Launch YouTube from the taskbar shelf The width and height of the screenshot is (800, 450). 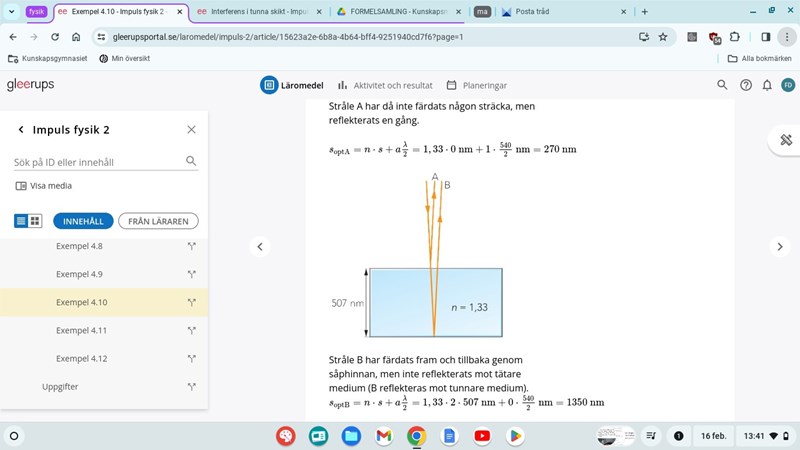coord(482,436)
